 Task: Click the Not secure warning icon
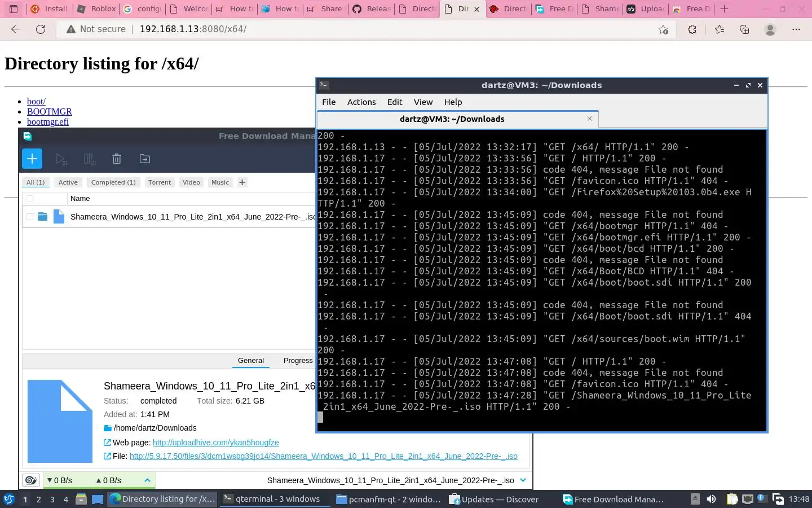pos(71,29)
